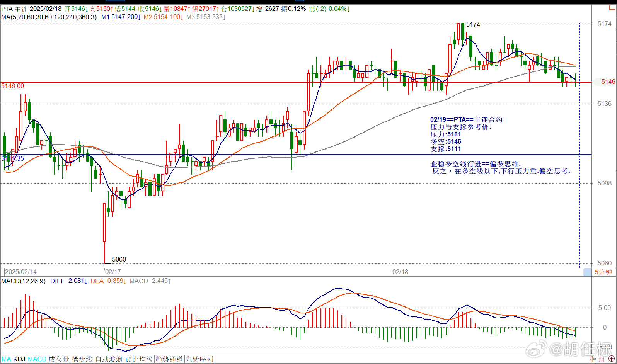Click the 02/17 date marker
617x364 pixels.
click(113, 272)
